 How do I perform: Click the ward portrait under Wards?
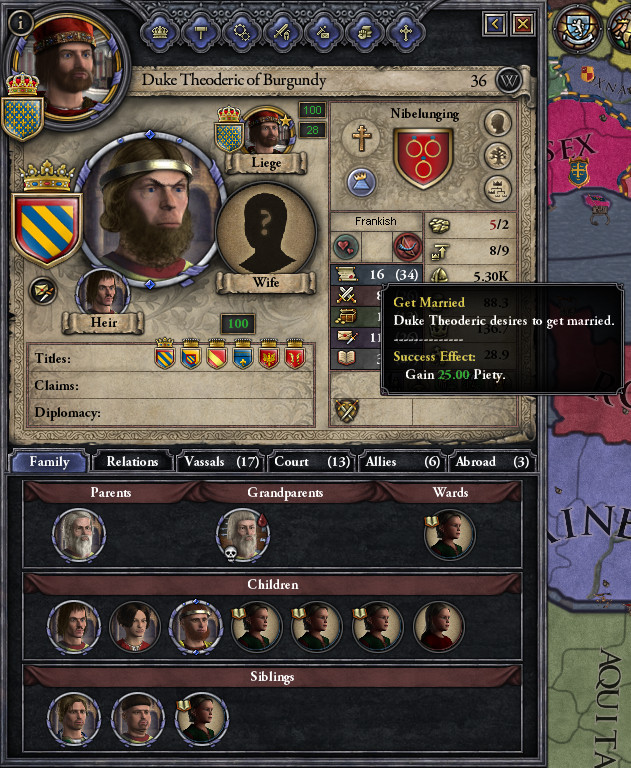point(449,535)
